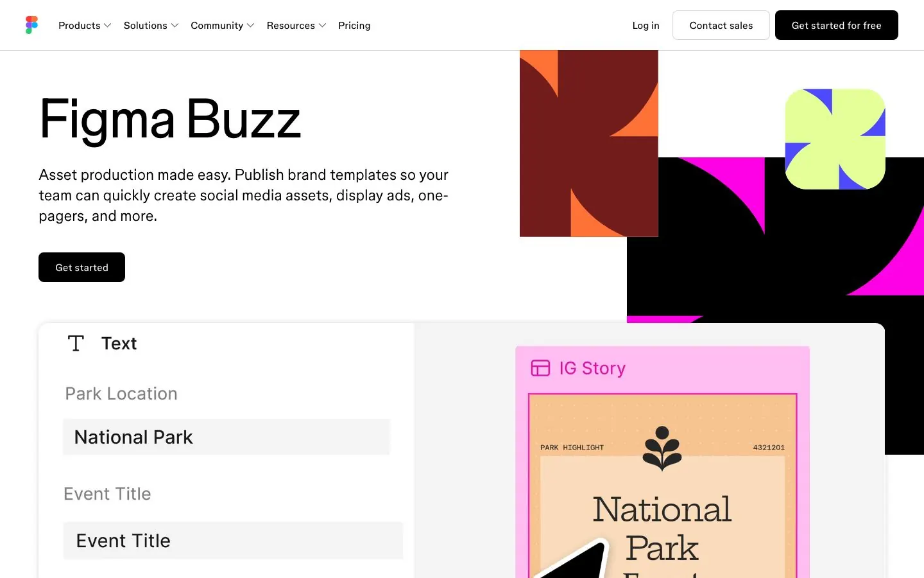Expand the Solutions menu
The width and height of the screenshot is (924, 578).
(151, 26)
